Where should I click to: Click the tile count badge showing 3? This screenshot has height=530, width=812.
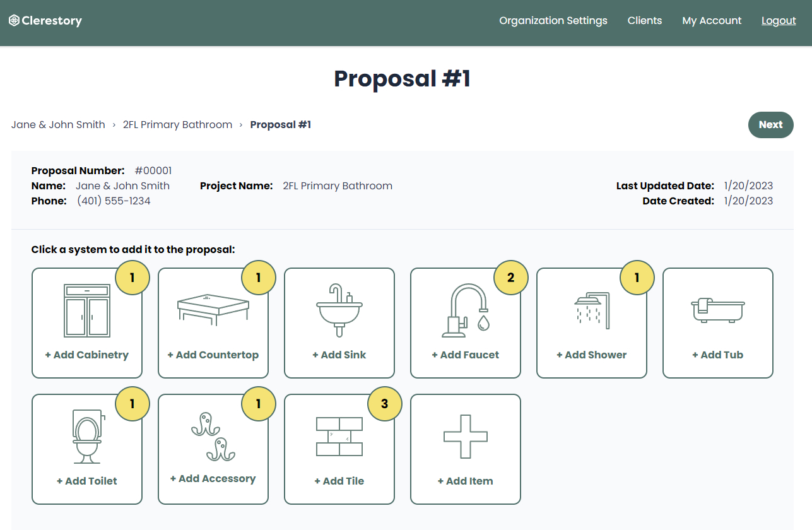click(385, 404)
